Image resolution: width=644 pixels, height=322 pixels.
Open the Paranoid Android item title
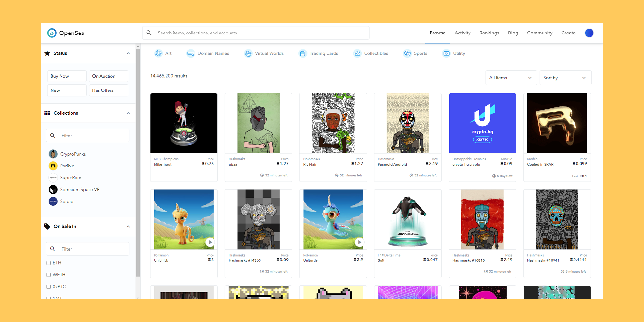pos(392,164)
